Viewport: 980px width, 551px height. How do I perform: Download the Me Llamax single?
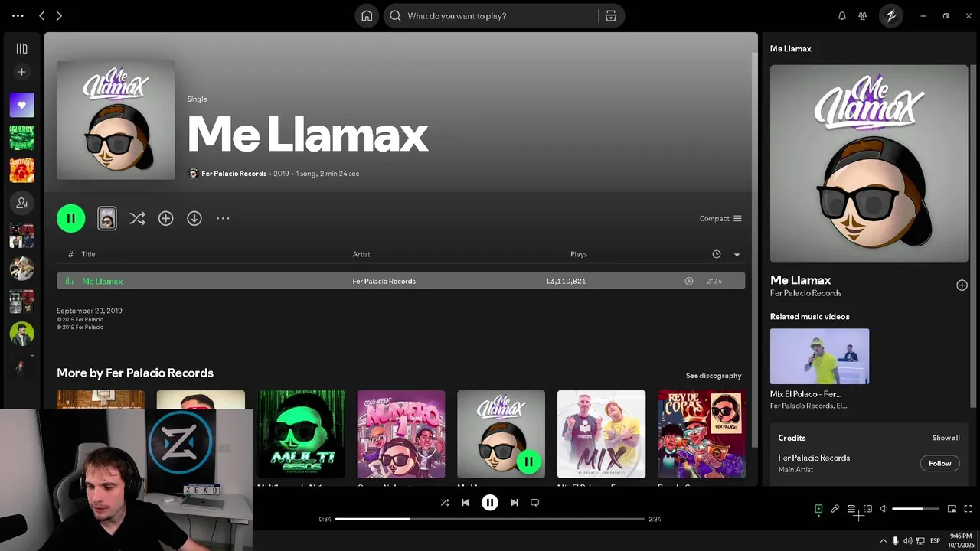pyautogui.click(x=194, y=218)
